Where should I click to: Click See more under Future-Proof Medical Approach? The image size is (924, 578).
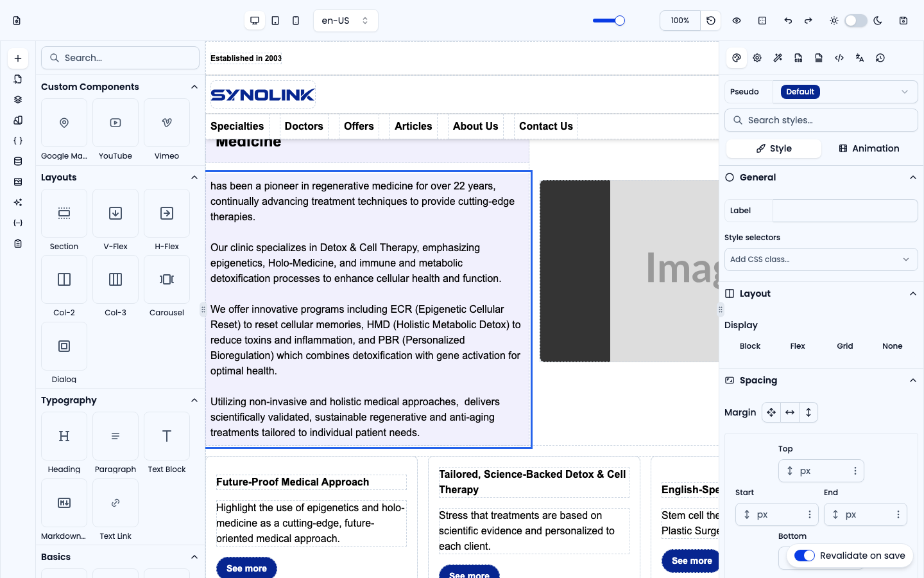246,568
